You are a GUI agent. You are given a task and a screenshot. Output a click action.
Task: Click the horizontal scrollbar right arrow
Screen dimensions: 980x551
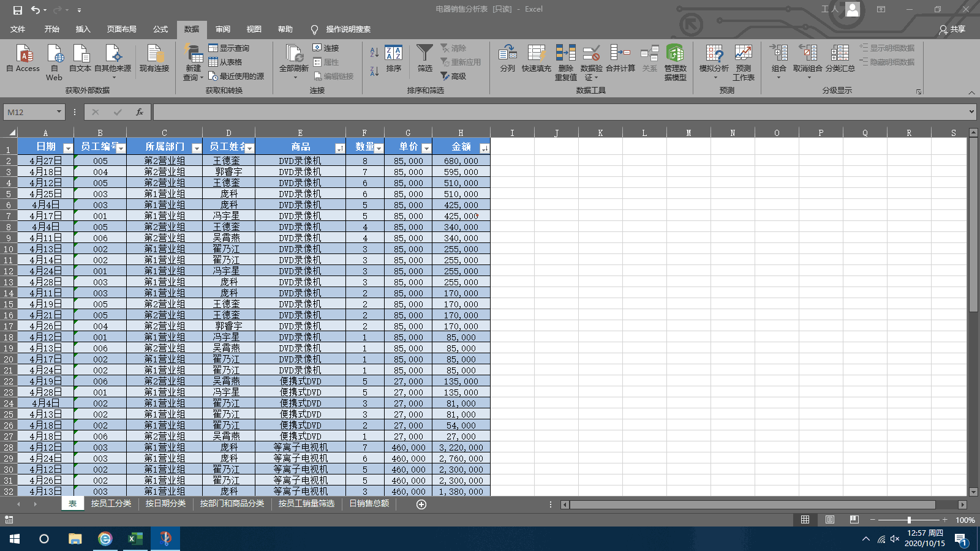(x=963, y=504)
